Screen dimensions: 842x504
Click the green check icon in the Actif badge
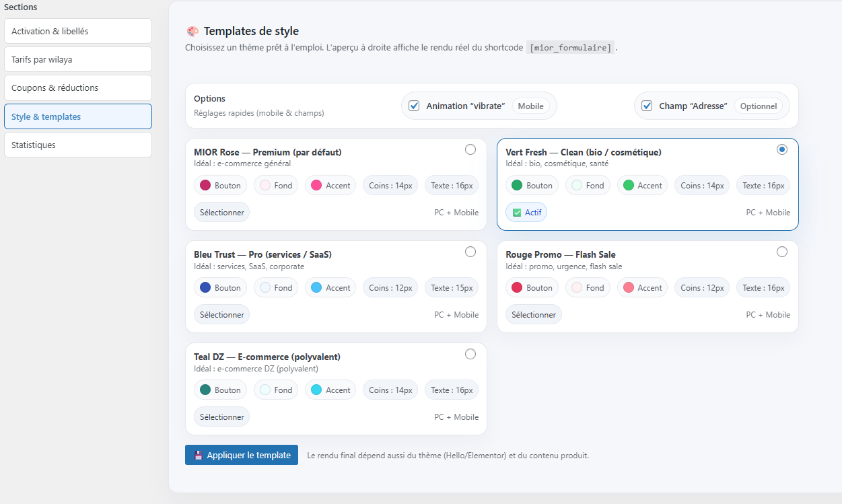click(x=516, y=211)
